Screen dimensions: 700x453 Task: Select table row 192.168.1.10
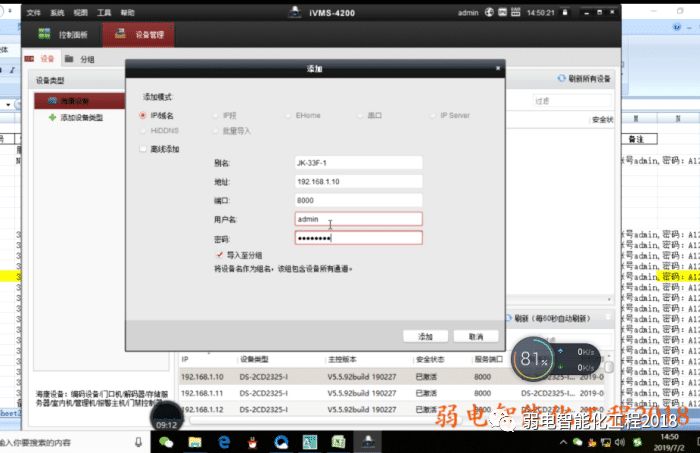point(392,377)
